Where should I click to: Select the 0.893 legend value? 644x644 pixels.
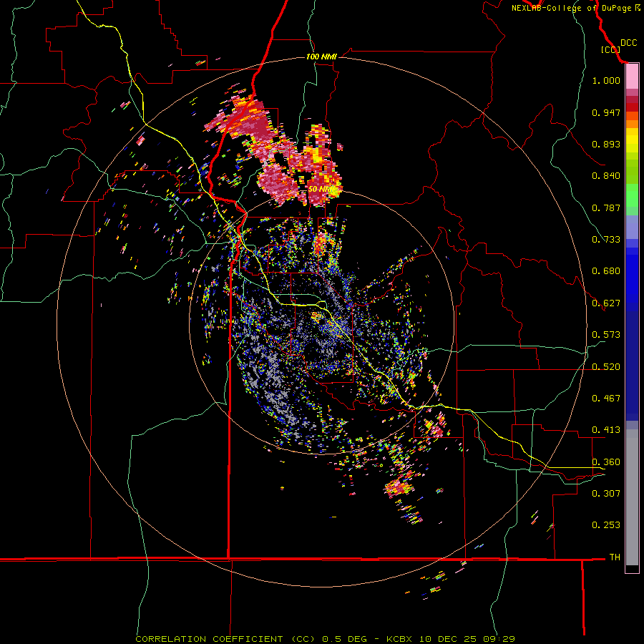coord(606,144)
